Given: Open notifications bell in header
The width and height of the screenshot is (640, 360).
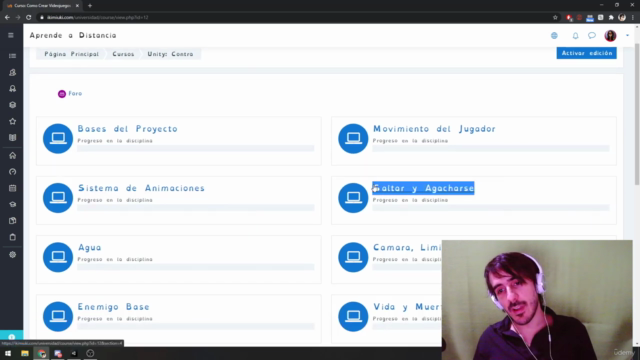Looking at the screenshot, I should [x=575, y=36].
